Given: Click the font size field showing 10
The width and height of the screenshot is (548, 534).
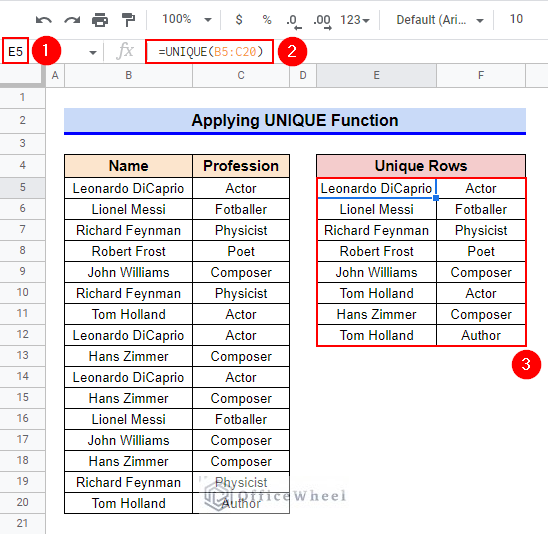Looking at the screenshot, I should [516, 19].
